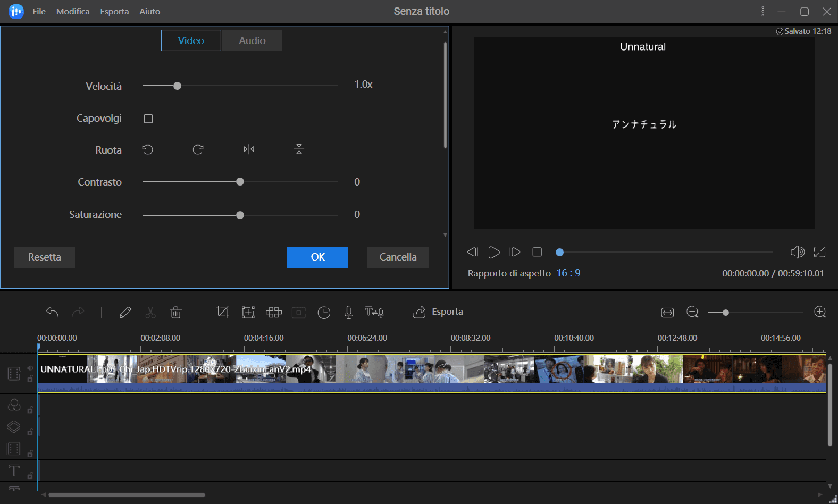Change the 16 : 9 aspect ratio
This screenshot has height=504, width=838.
click(x=568, y=273)
